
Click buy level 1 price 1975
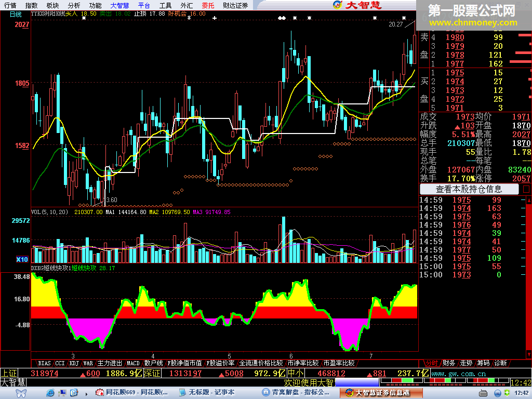click(455, 73)
